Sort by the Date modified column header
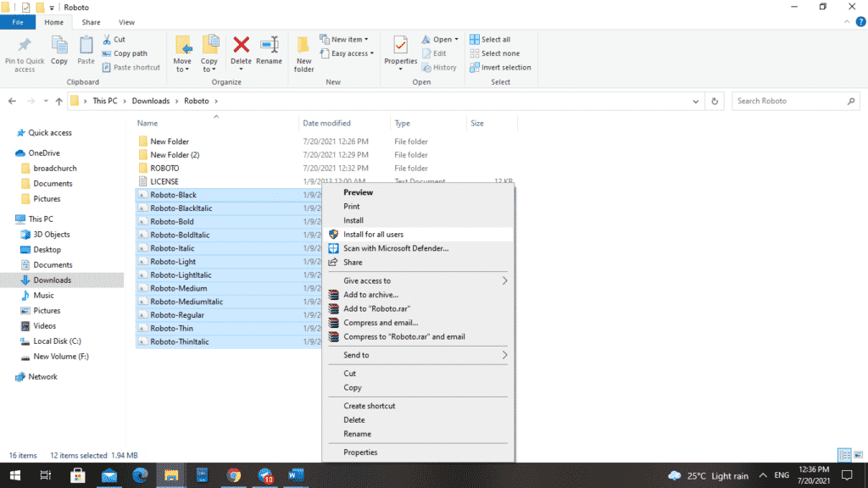This screenshot has height=488, width=868. click(x=326, y=123)
